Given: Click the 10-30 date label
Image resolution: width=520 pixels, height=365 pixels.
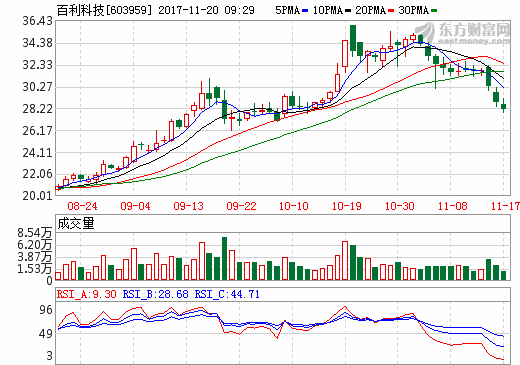Looking at the screenshot, I should coord(400,206).
